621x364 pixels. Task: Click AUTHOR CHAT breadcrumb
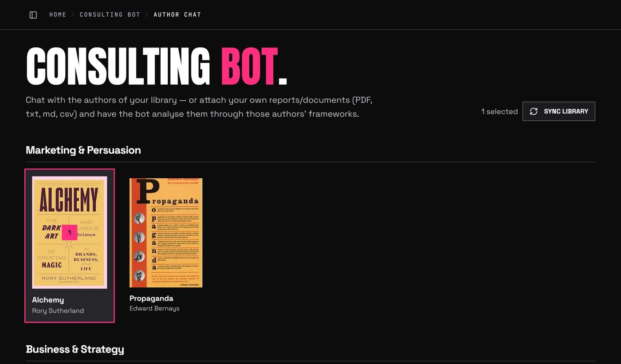[x=177, y=15]
